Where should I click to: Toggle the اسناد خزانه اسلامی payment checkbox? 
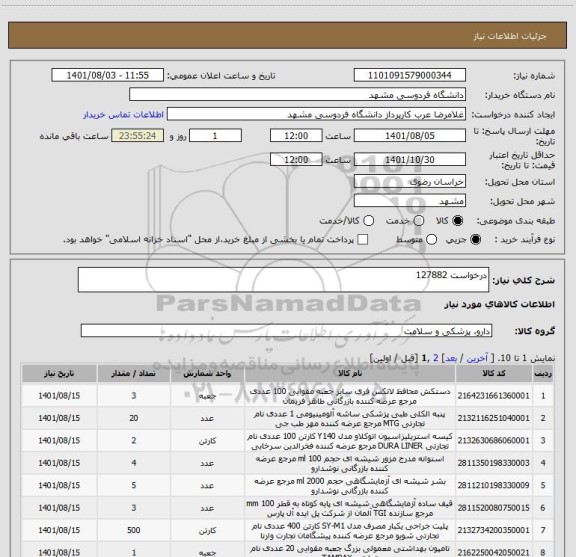pos(363,240)
